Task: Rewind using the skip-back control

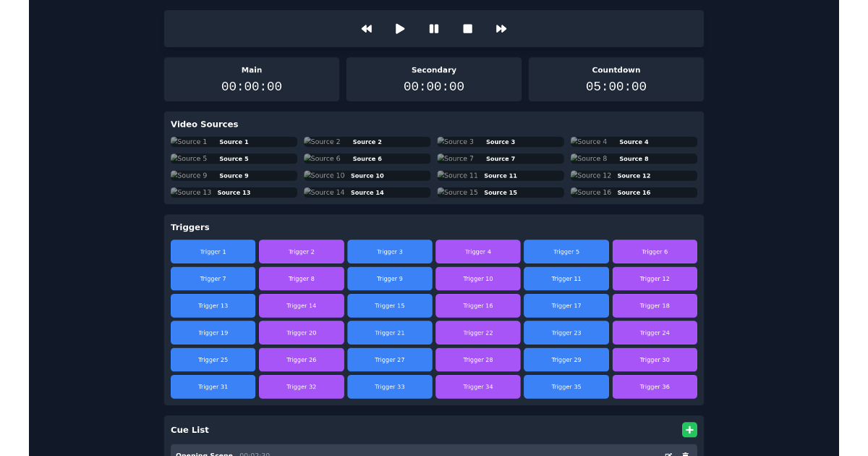Action: [x=367, y=28]
